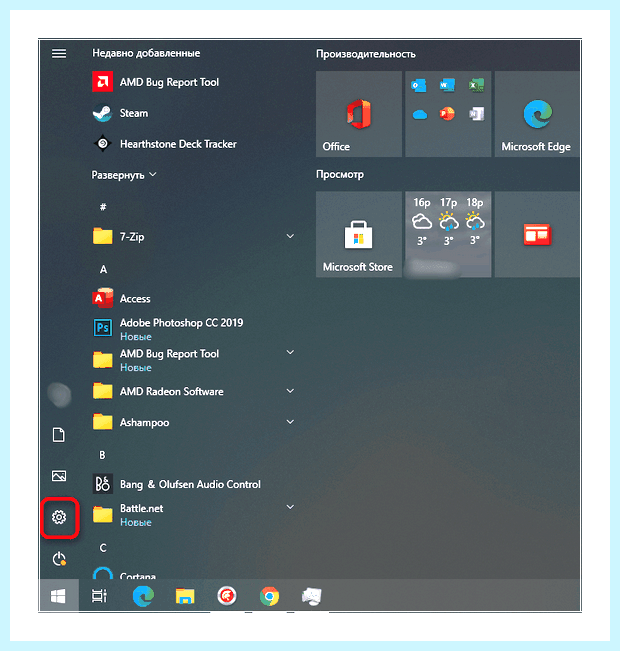620x651 pixels.
Task: Open PowerPoint in Office apps tile
Action: pos(447,114)
